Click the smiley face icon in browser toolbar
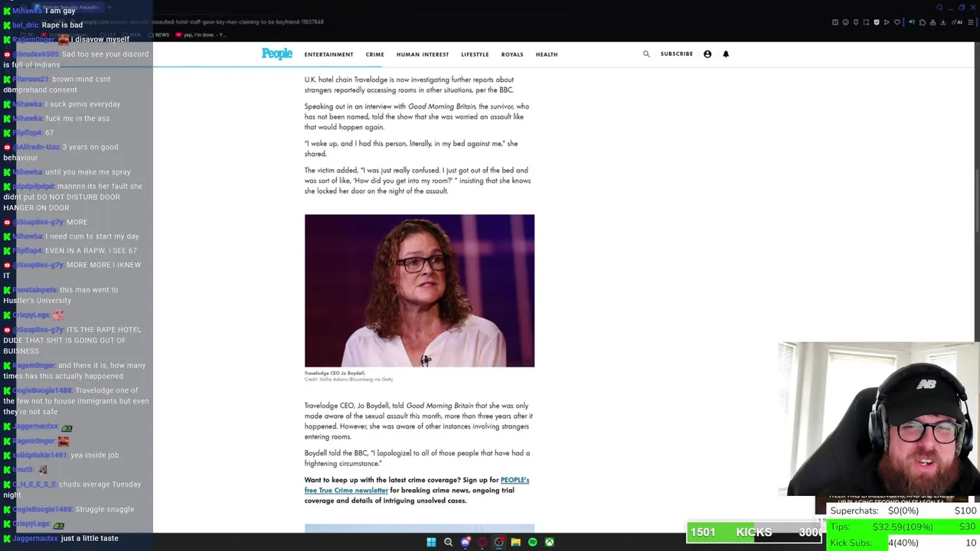 point(845,22)
